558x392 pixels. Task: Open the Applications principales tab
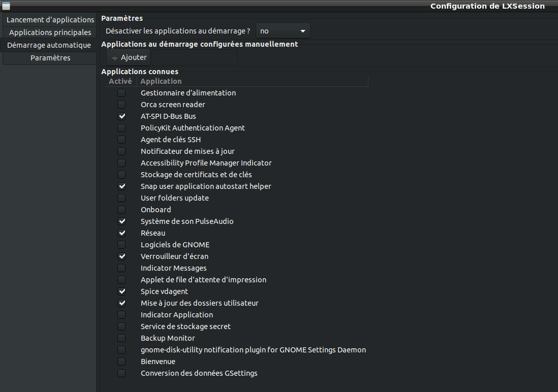tap(50, 32)
